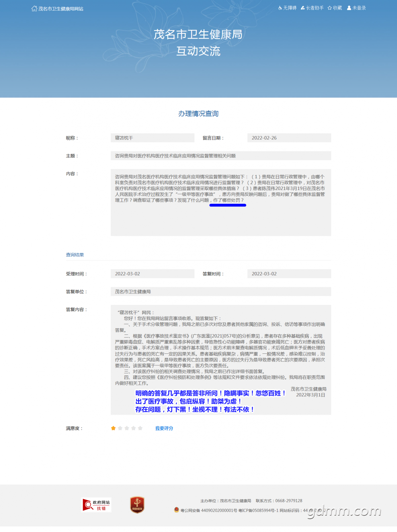Click the 查询结果 section tab
Screen dimensions: 397x532
point(75,255)
